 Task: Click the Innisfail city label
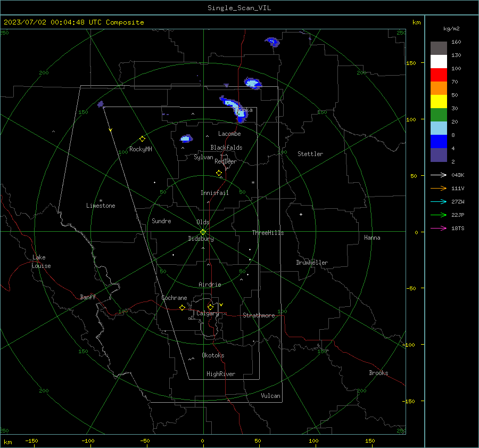pos(214,193)
